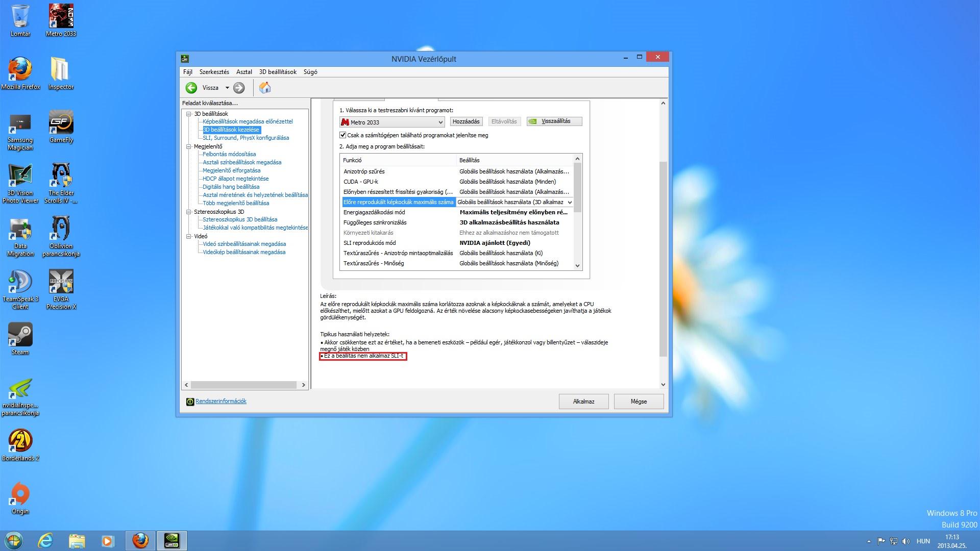Select Képbeállítások megadása előnézettel
Image resolution: width=980 pixels, height=551 pixels.
point(248,121)
